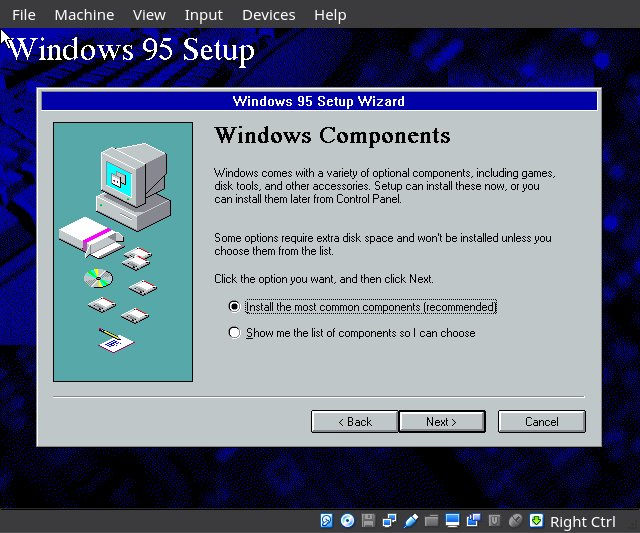The image size is (640, 533).
Task: Click the Windows 95 Setup Wizard title bar
Action: pyautogui.click(x=319, y=101)
